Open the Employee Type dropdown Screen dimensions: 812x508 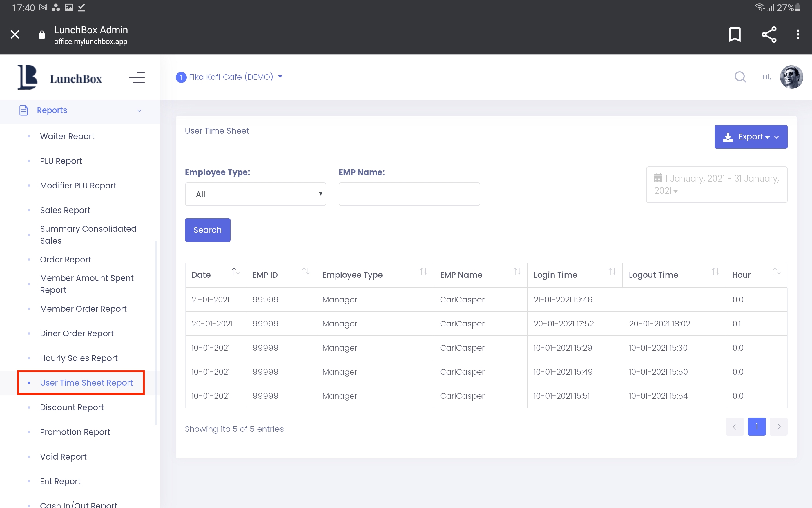(x=255, y=194)
